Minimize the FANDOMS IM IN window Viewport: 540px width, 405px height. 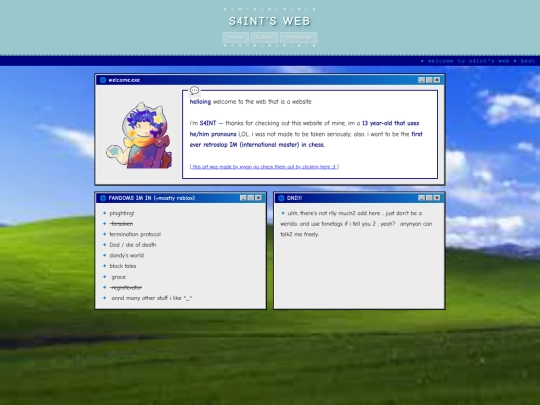(243, 198)
